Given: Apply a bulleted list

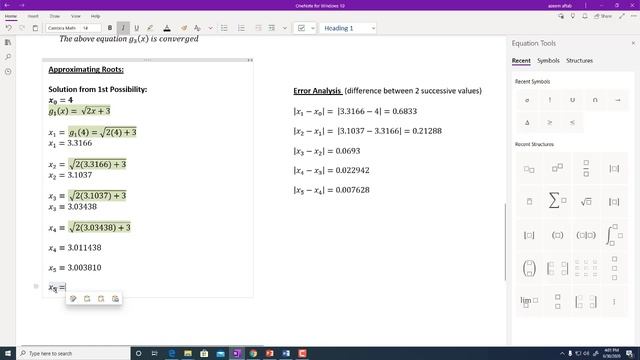Looking at the screenshot, I should point(224,28).
